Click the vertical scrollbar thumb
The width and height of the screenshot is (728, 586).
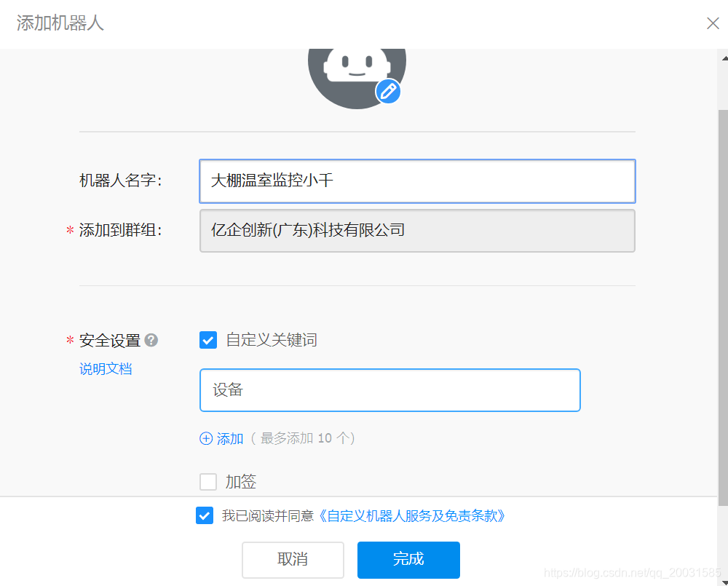(x=724, y=308)
